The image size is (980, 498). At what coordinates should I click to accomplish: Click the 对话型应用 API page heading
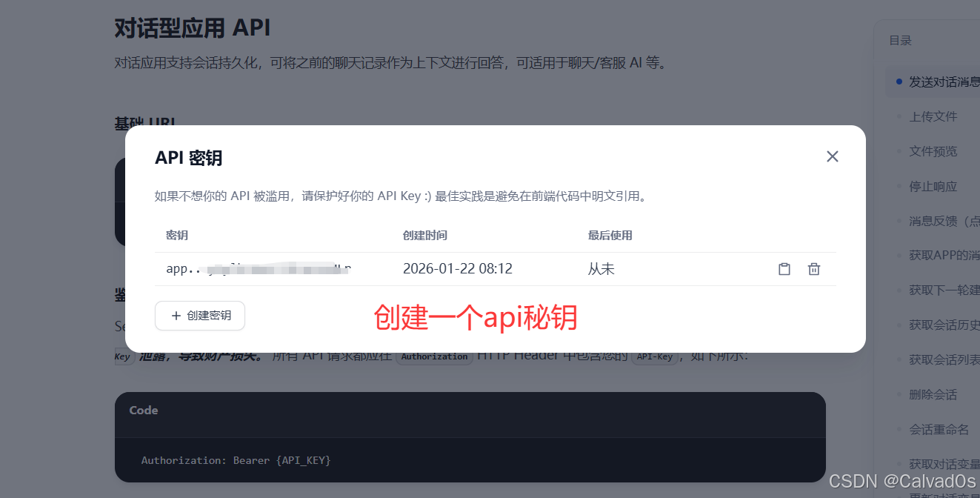pos(193,28)
